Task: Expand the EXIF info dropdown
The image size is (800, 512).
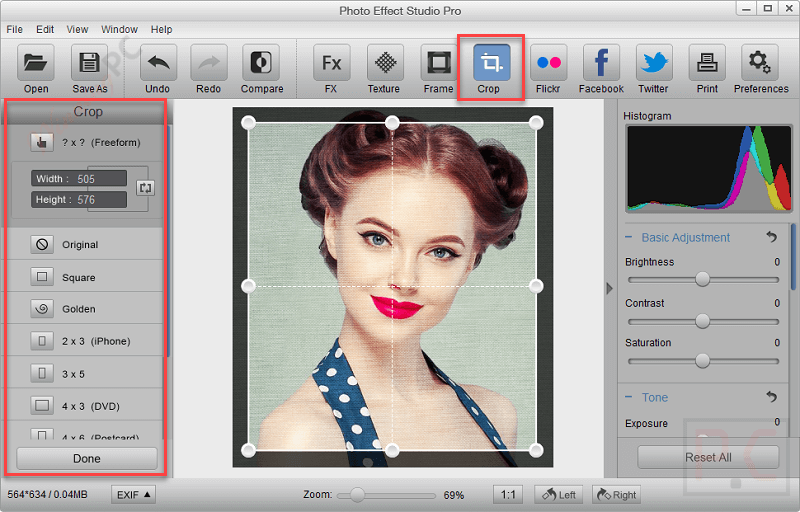Action: click(133, 495)
